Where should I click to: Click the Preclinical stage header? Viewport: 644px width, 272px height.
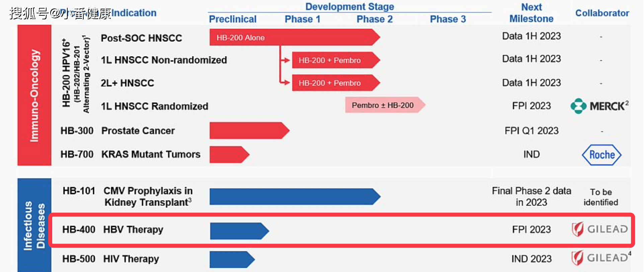tap(233, 19)
